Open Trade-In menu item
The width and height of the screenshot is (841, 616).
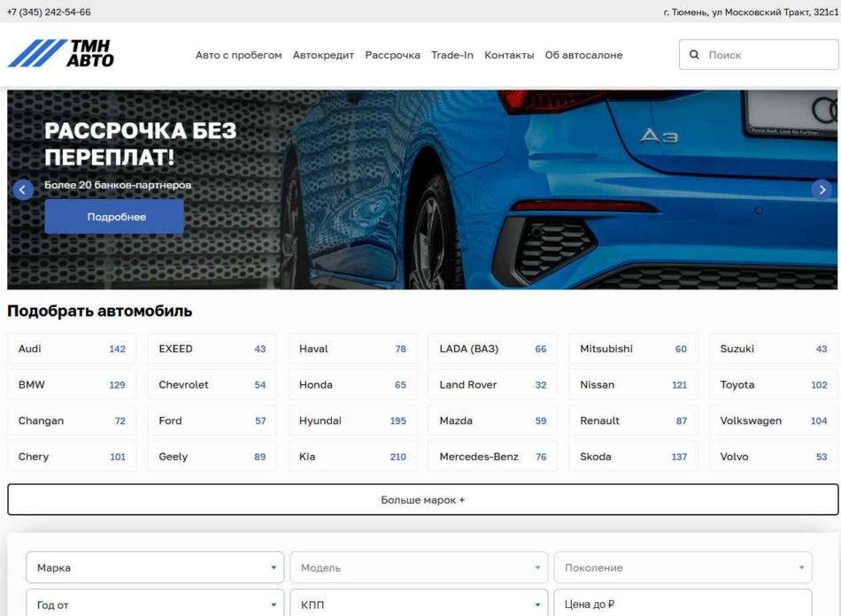point(452,55)
